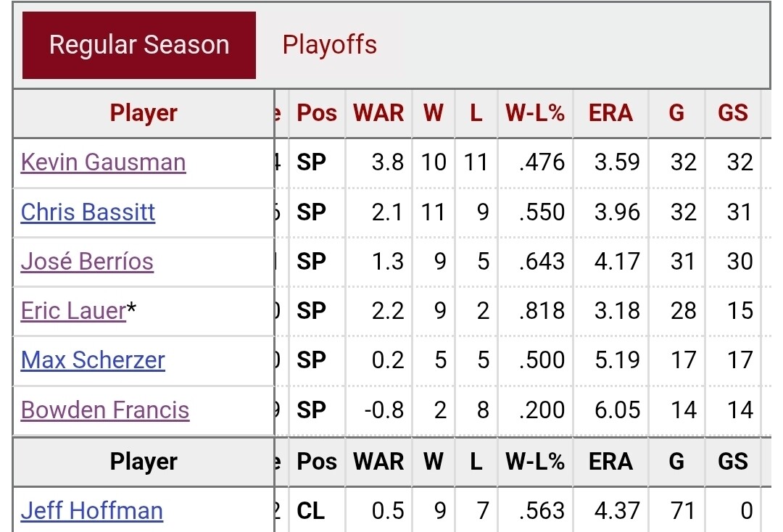This screenshot has width=783, height=532.
Task: Click the José Berríos link
Action: click(x=87, y=261)
